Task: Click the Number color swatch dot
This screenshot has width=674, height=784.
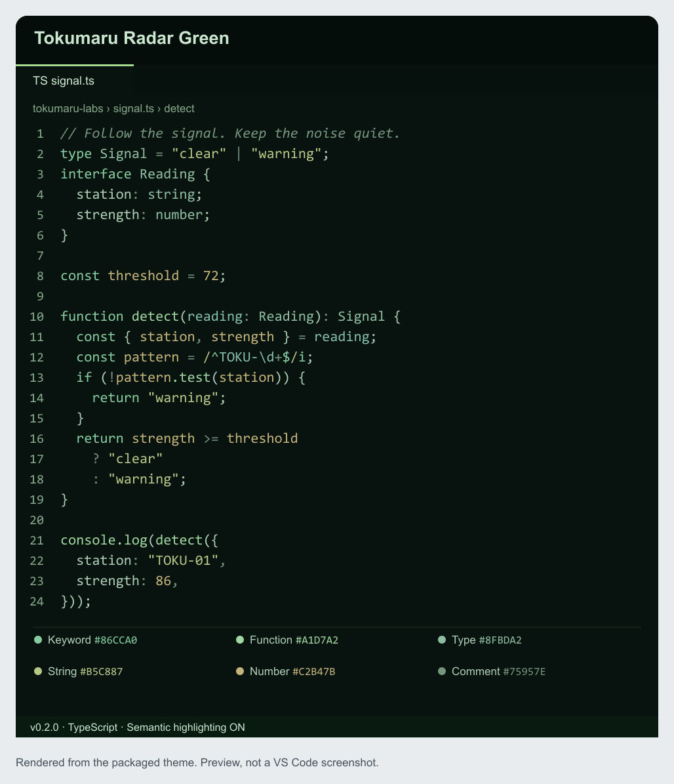Action: tap(240, 672)
